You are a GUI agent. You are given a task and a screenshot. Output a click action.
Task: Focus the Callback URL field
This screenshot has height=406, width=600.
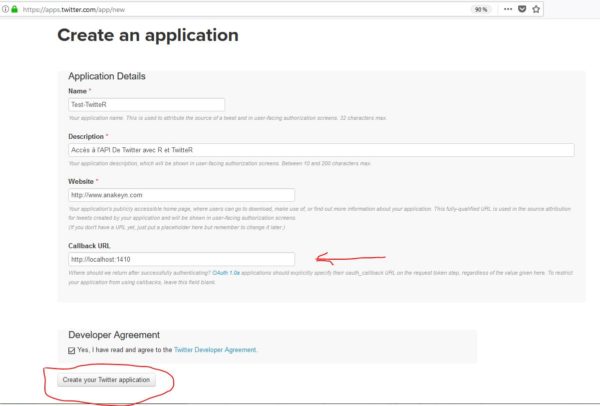[182, 259]
